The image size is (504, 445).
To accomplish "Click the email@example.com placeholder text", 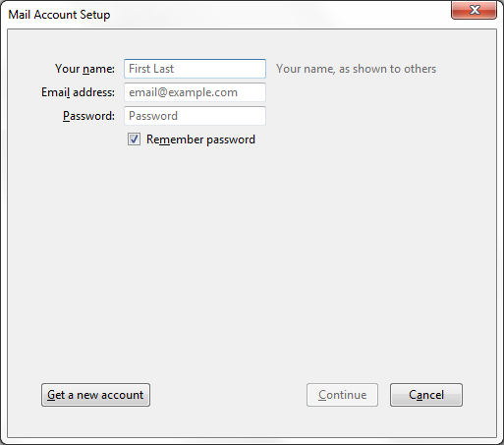I will (x=183, y=92).
